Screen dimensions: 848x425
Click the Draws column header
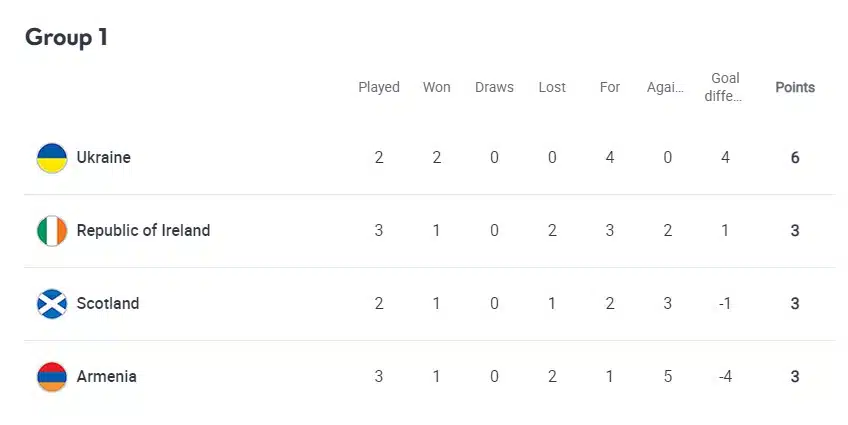pyautogui.click(x=494, y=87)
